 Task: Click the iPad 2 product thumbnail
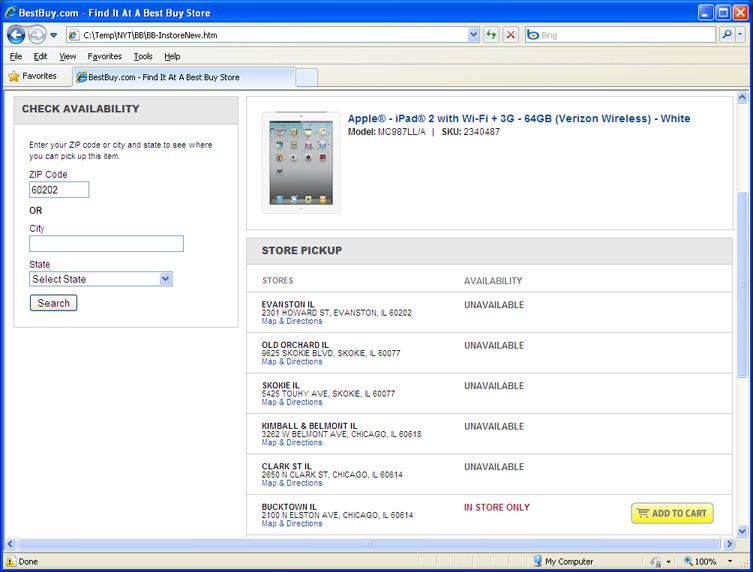click(x=301, y=162)
